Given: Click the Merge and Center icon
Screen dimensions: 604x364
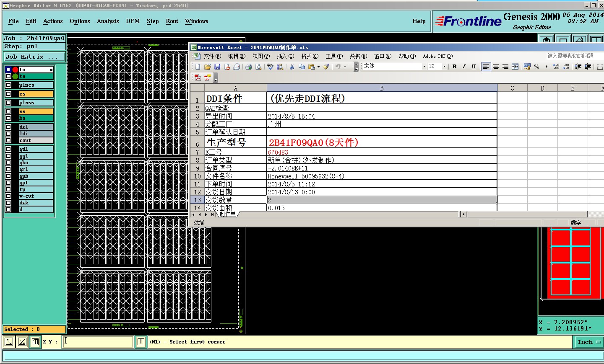Looking at the screenshot, I should [x=515, y=67].
